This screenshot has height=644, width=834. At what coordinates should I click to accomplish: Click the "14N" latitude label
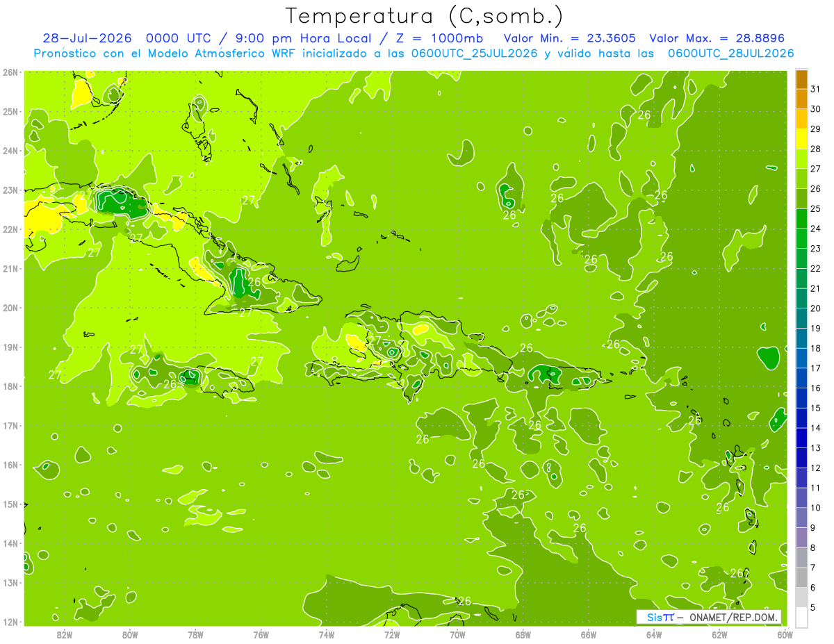point(10,543)
